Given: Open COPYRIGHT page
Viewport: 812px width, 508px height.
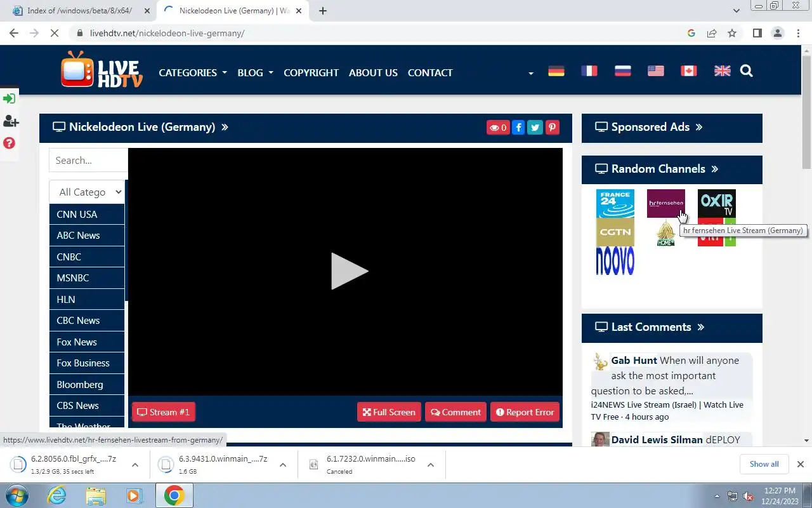Looking at the screenshot, I should [x=311, y=72].
